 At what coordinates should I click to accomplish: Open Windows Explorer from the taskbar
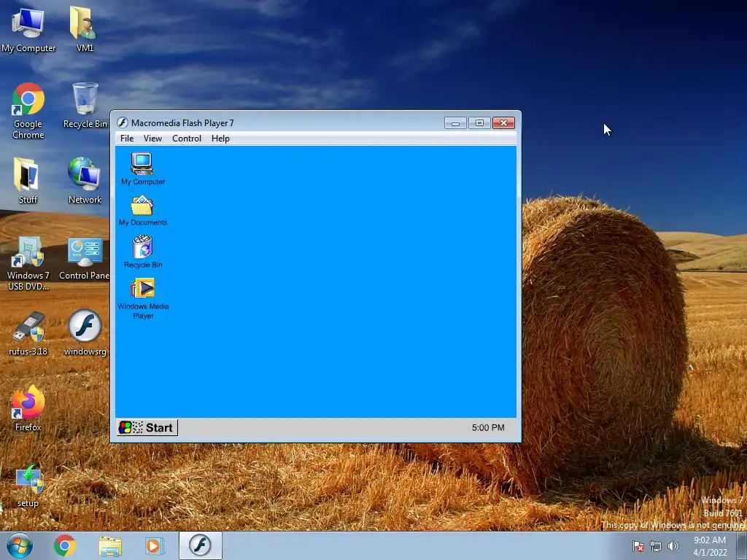pyautogui.click(x=110, y=545)
